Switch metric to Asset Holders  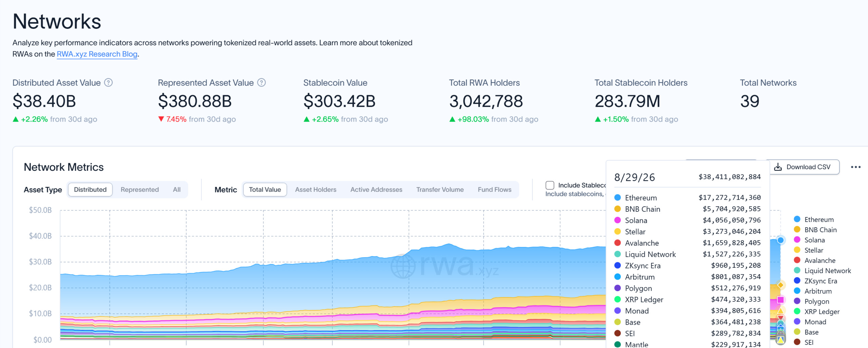[316, 190]
